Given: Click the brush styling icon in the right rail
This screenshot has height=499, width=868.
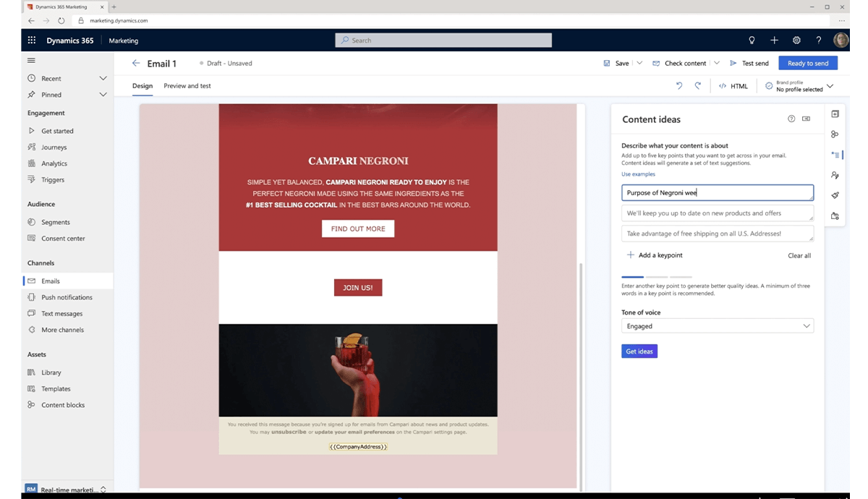Looking at the screenshot, I should [x=835, y=195].
